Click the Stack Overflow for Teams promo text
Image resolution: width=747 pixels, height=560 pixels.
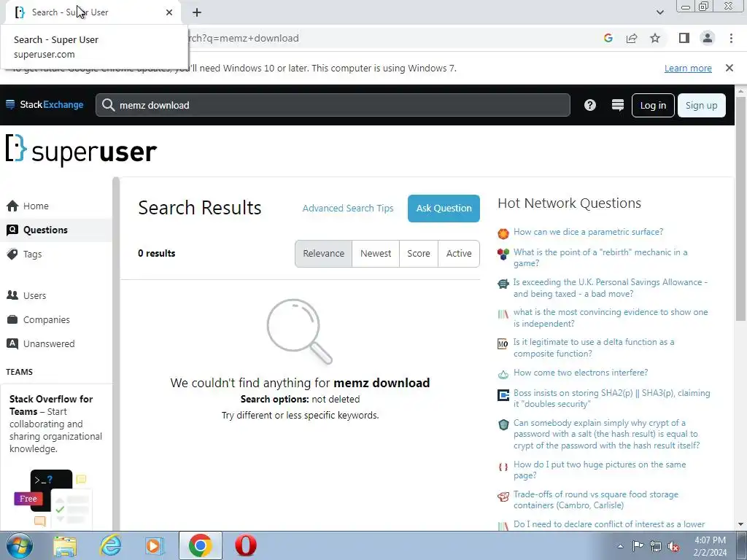coord(55,424)
